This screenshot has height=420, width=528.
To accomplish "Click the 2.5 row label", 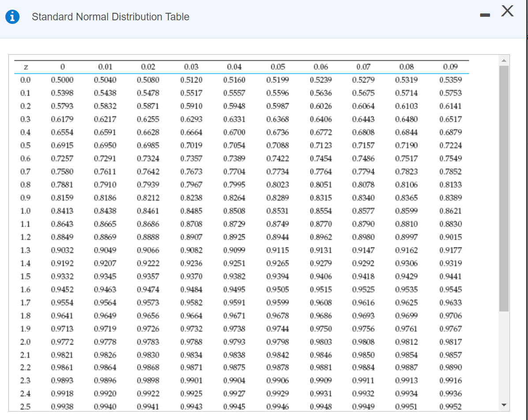I will coord(26,405).
